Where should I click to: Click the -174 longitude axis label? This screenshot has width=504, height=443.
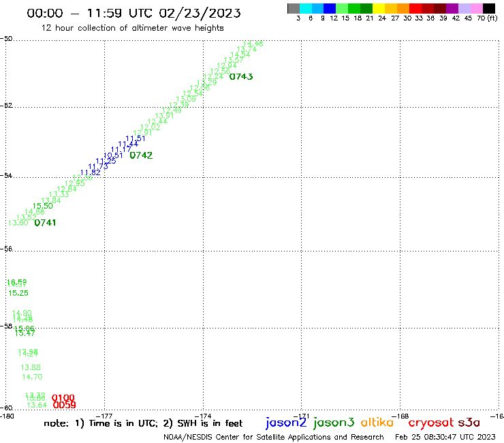pos(203,416)
